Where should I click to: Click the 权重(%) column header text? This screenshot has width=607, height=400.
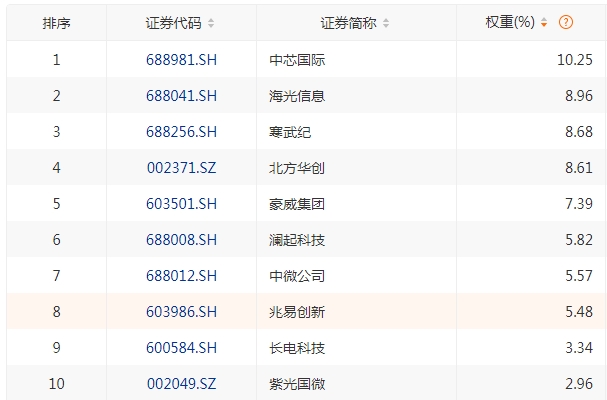(x=510, y=22)
